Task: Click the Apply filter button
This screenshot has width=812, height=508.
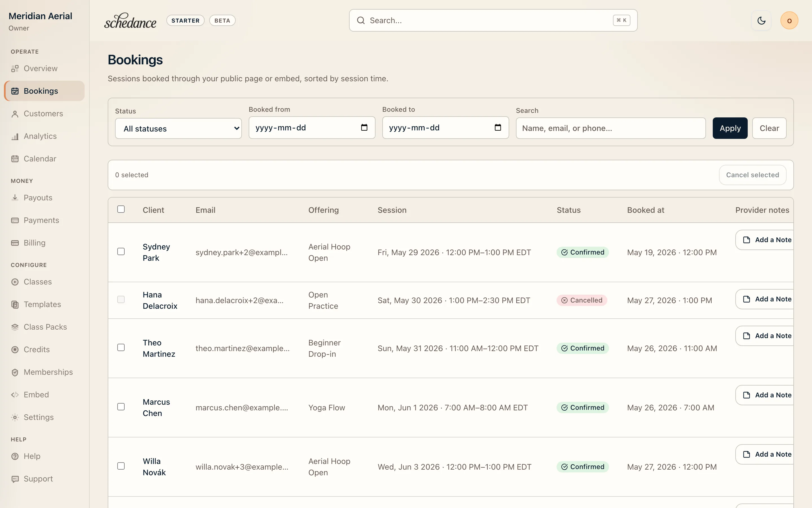Action: [x=730, y=128]
